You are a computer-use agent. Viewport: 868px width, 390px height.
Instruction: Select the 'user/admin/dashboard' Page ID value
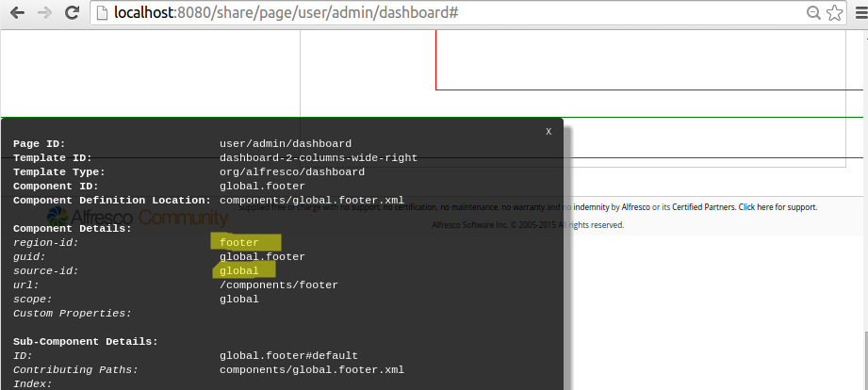click(286, 144)
